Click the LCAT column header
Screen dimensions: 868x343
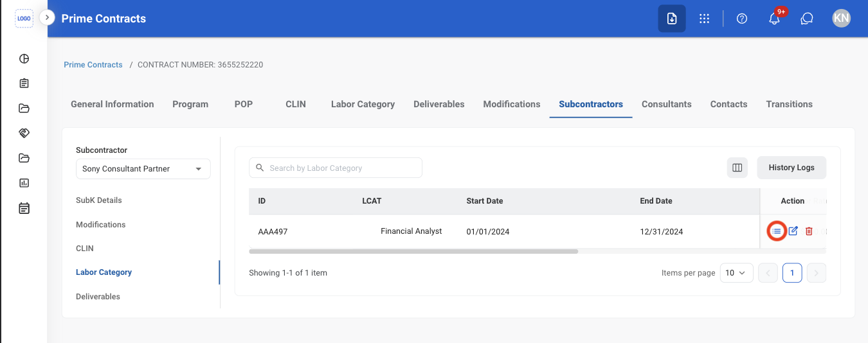(372, 201)
